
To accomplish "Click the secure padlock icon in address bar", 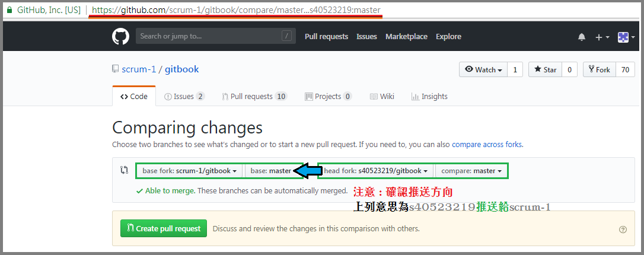I will [x=9, y=10].
